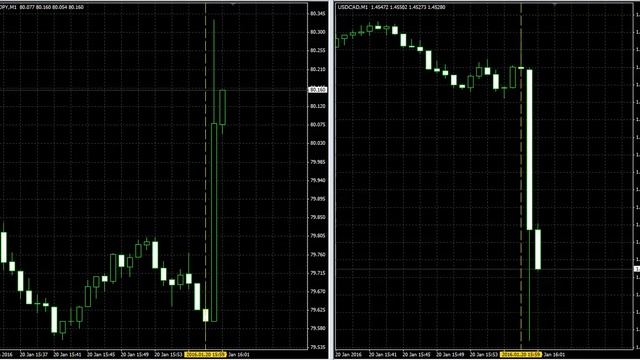Click the 79.940 price scale label
The height and width of the screenshot is (360, 640).
coord(318,180)
